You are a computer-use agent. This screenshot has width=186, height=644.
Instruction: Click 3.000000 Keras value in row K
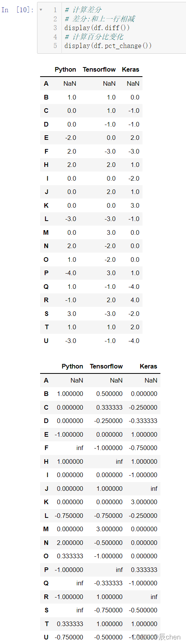[x=144, y=502]
